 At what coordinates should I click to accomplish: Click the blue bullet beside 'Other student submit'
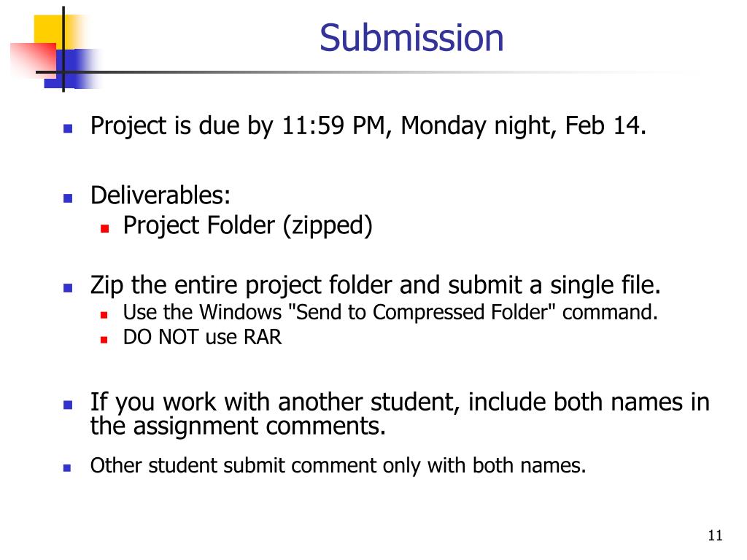[67, 468]
